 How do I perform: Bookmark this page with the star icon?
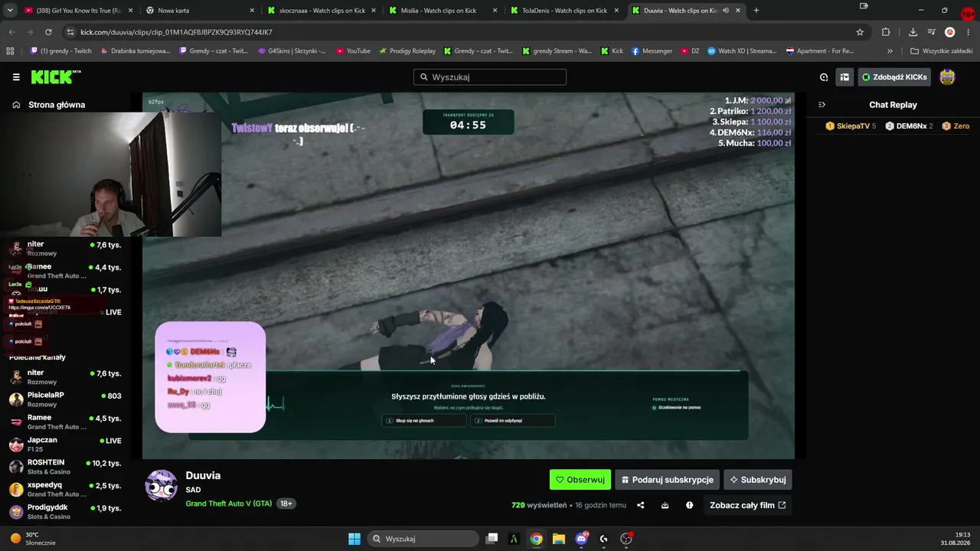[x=860, y=32]
